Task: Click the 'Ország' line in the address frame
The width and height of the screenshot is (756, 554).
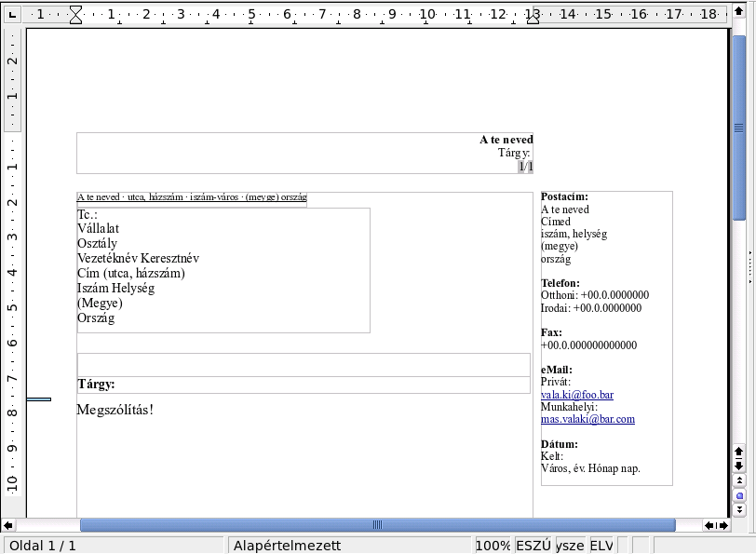Action: (96, 318)
